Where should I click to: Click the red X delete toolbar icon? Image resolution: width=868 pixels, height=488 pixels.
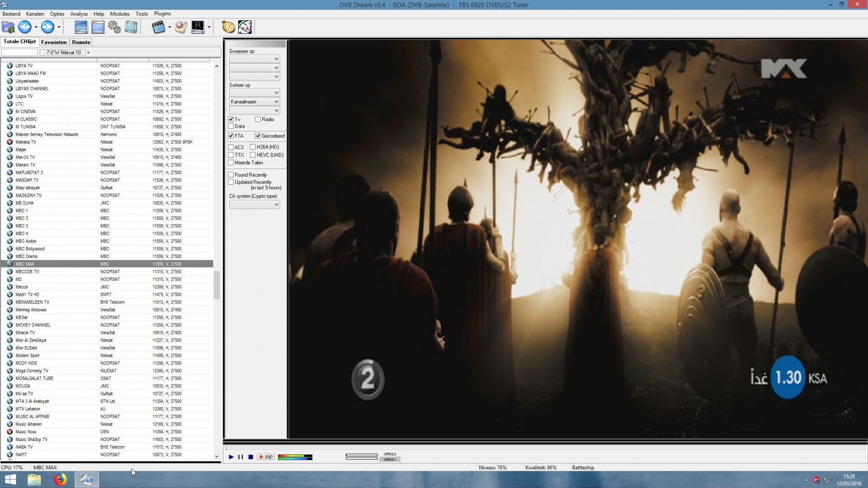180,27
